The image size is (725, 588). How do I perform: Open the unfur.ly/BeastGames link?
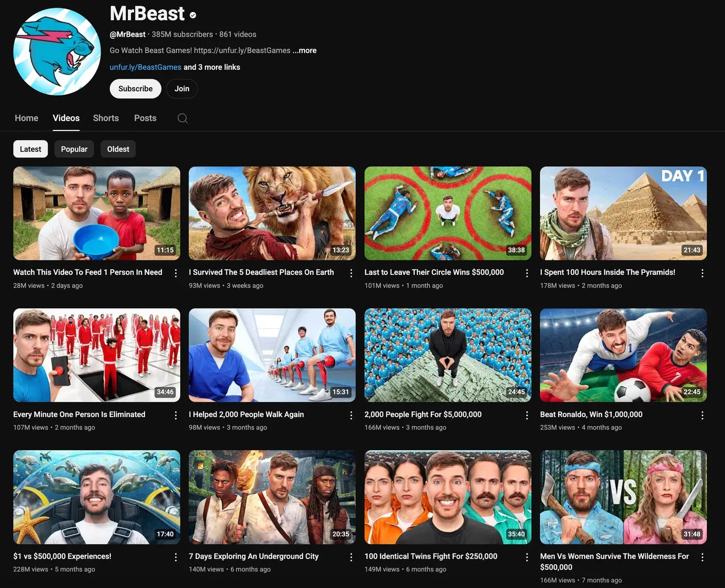coord(146,67)
